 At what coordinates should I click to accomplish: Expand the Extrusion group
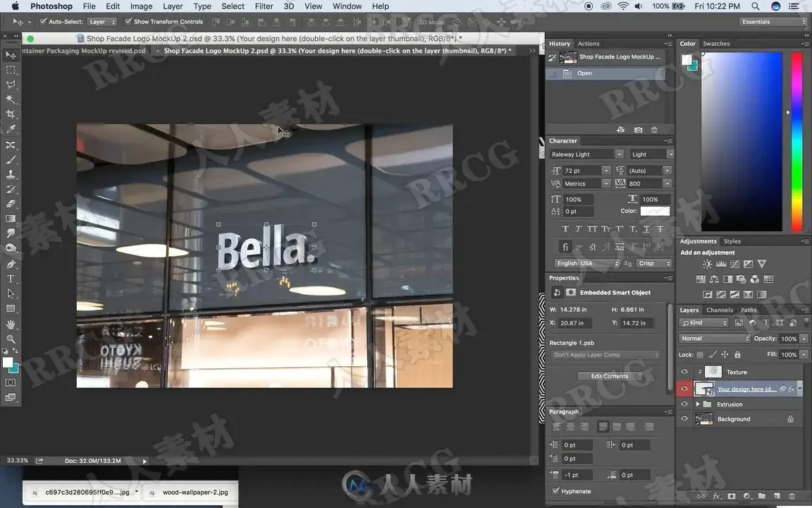pos(698,404)
